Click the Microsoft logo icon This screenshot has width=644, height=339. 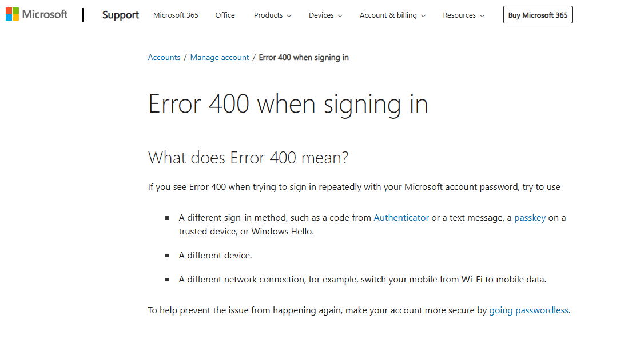point(12,14)
